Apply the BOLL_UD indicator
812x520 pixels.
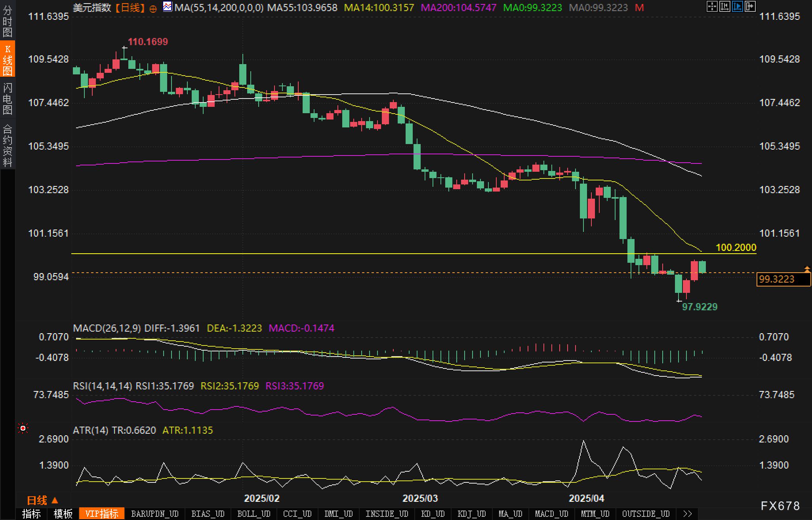click(254, 514)
